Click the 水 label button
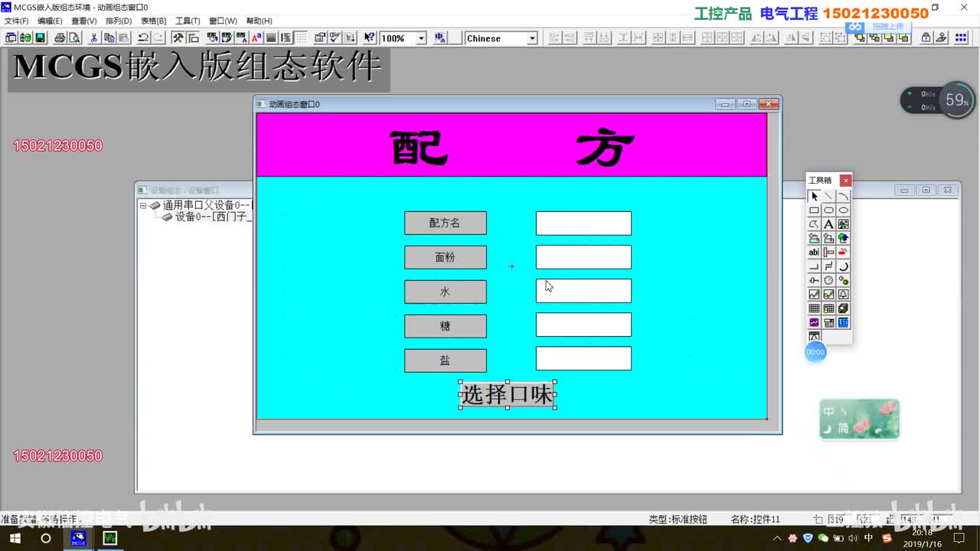Image resolution: width=980 pixels, height=551 pixels. 446,292
